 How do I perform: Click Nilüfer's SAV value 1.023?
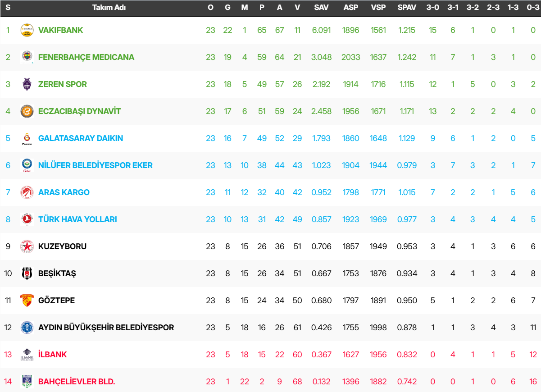tap(322, 165)
